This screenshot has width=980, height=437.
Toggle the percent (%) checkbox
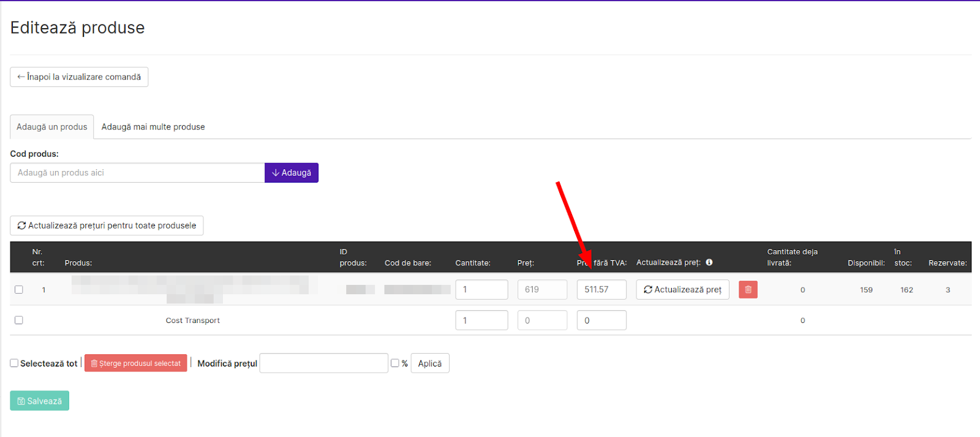pyautogui.click(x=395, y=363)
